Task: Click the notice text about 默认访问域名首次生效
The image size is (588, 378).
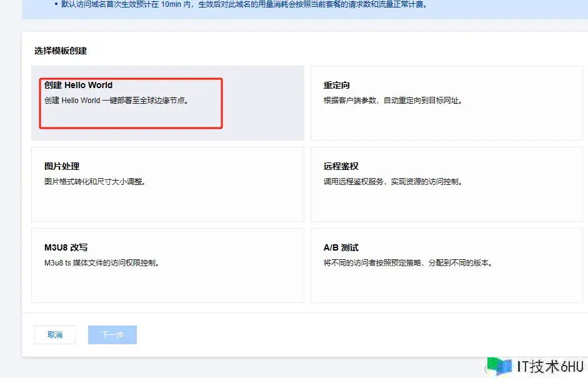Action: pyautogui.click(x=244, y=4)
